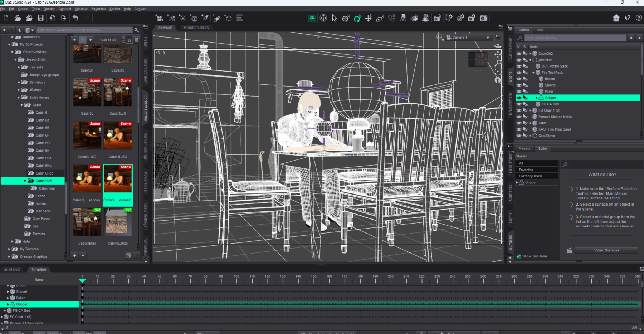Create a new spotlight from toolbar

coord(205,18)
